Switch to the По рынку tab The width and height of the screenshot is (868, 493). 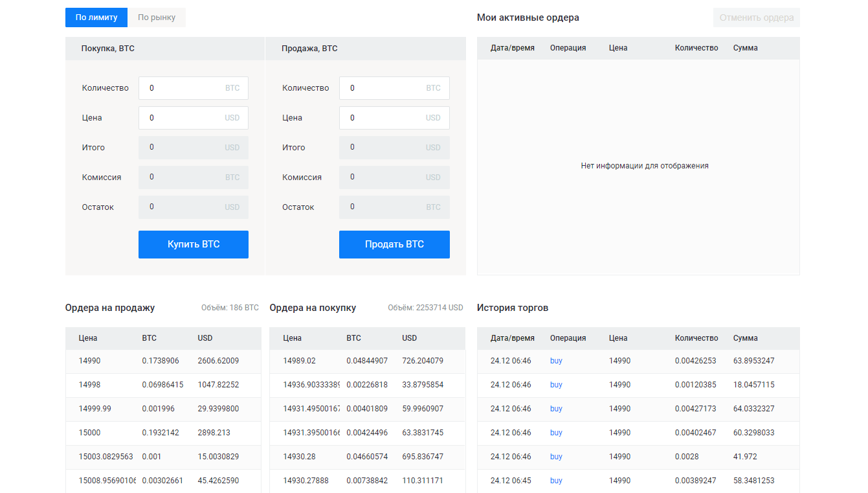click(x=157, y=17)
